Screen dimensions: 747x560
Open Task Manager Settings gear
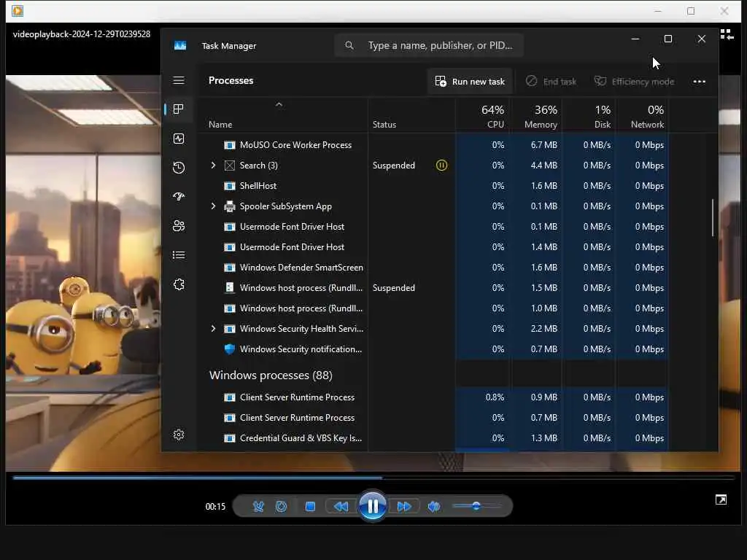coord(179,435)
